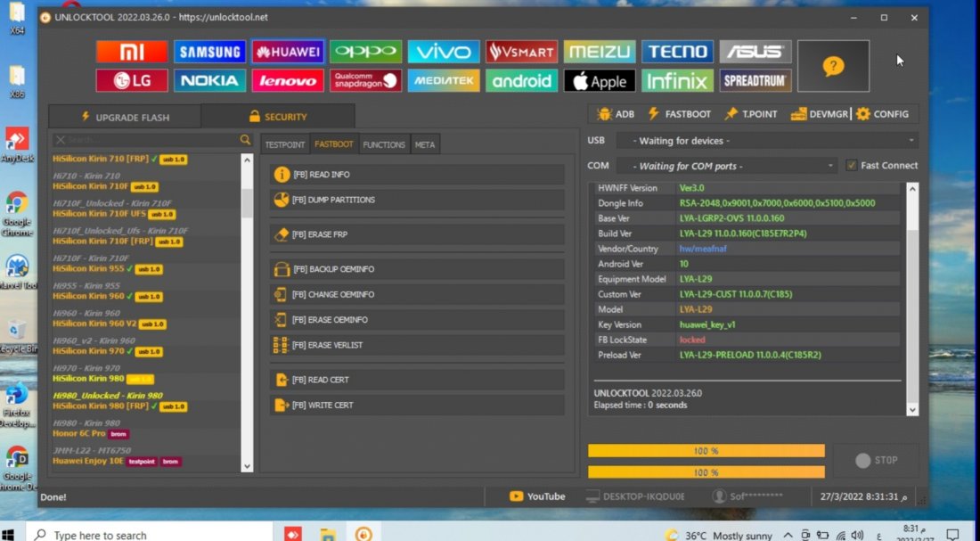Click the upper 100 % progress bar
Viewport: 980px width, 541px height.
tap(706, 451)
